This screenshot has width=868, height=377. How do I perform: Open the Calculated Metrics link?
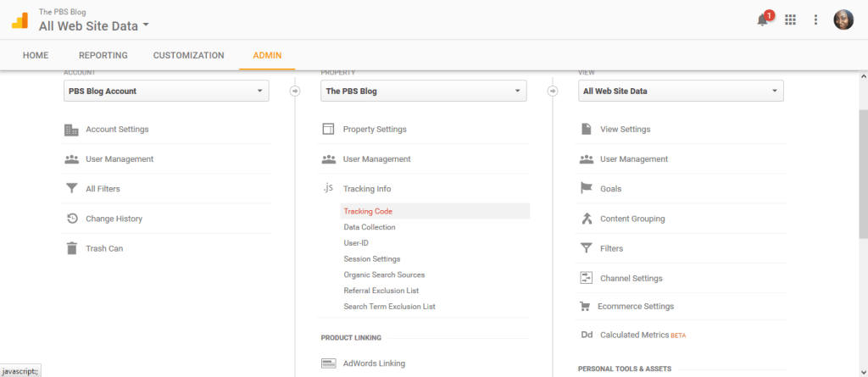[635, 335]
